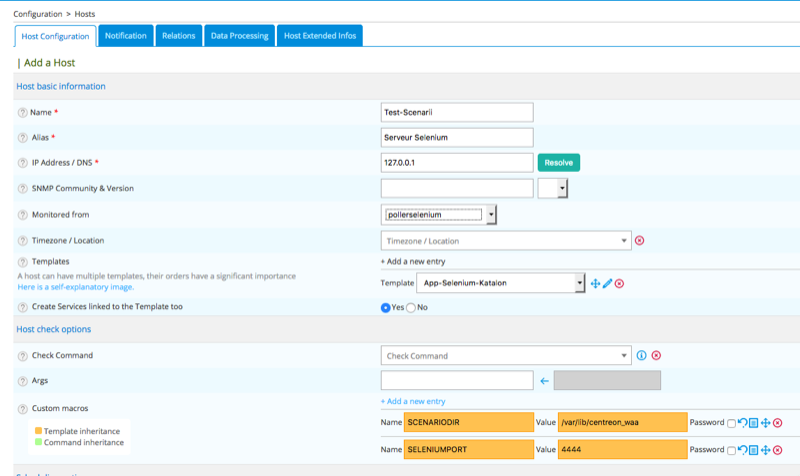Switch to the Notification tab
The height and width of the screenshot is (476, 800).
(x=126, y=36)
